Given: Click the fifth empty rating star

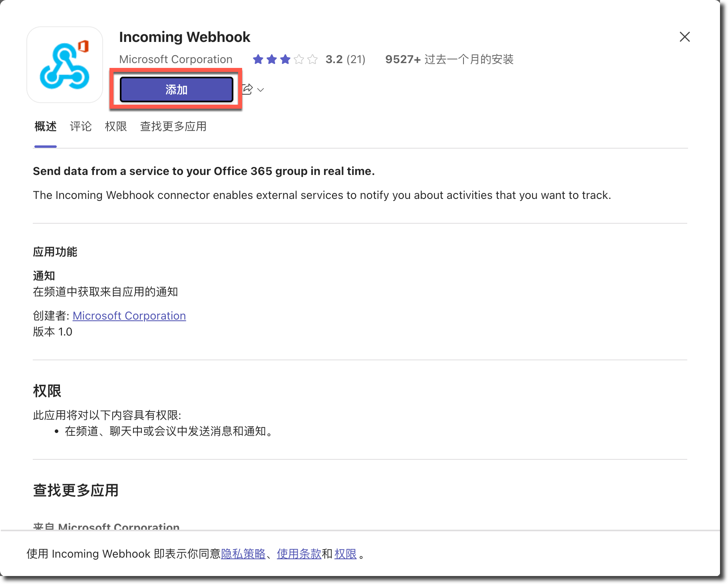Looking at the screenshot, I should 312,60.
